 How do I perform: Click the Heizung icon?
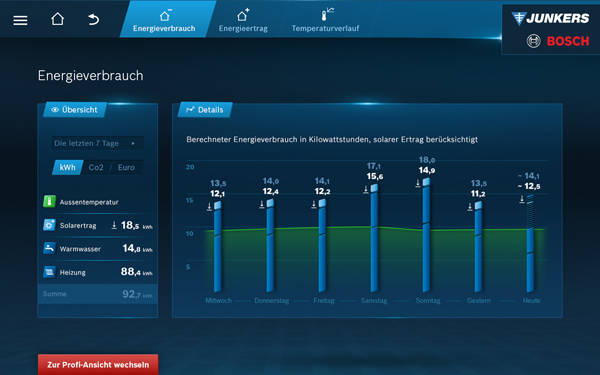(49, 272)
